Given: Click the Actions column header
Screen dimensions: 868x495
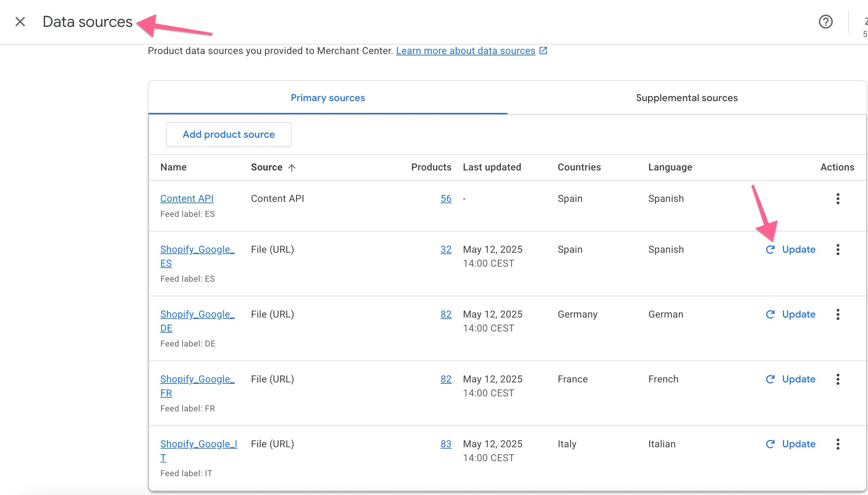Looking at the screenshot, I should [837, 167].
